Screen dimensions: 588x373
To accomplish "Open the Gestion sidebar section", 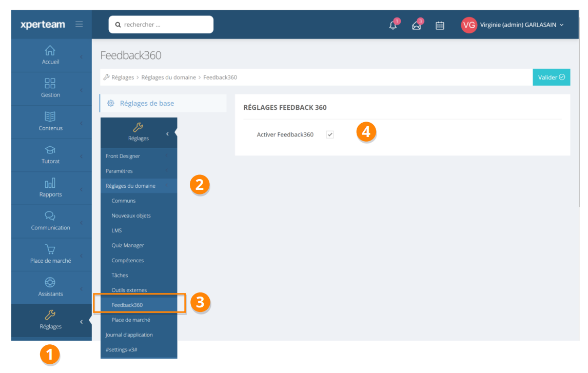I will (50, 88).
